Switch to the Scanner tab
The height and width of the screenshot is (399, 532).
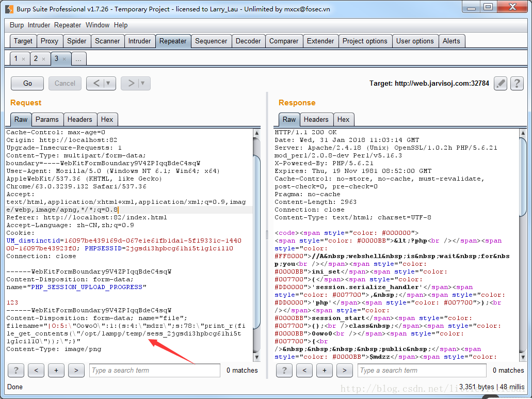(x=107, y=41)
